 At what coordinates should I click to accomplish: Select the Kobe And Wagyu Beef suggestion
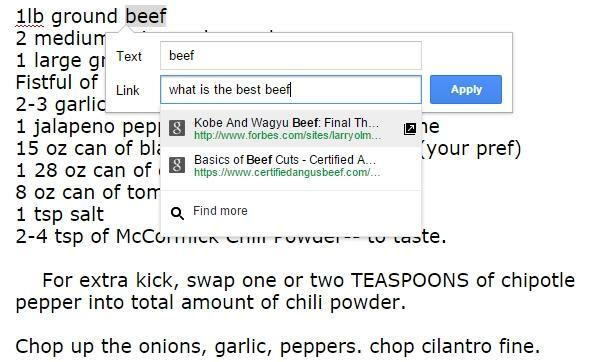point(291,129)
